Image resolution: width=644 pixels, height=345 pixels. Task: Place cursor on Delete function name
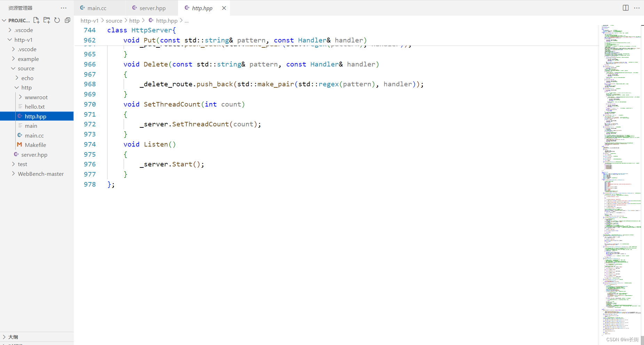[156, 64]
